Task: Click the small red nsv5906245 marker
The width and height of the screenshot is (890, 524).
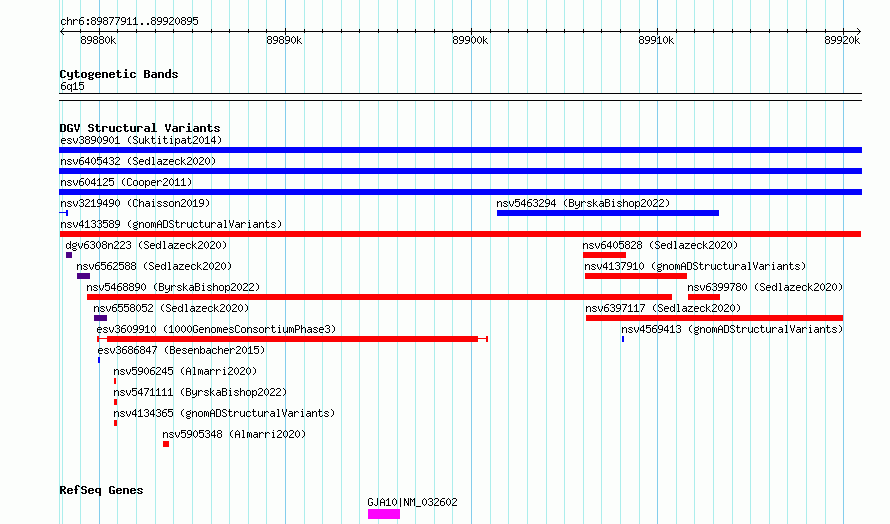Action: point(115,381)
